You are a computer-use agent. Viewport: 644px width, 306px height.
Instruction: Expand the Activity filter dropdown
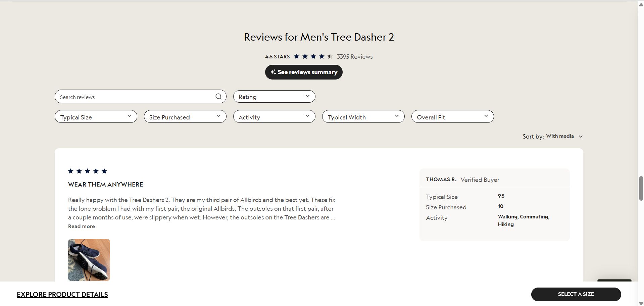274,117
